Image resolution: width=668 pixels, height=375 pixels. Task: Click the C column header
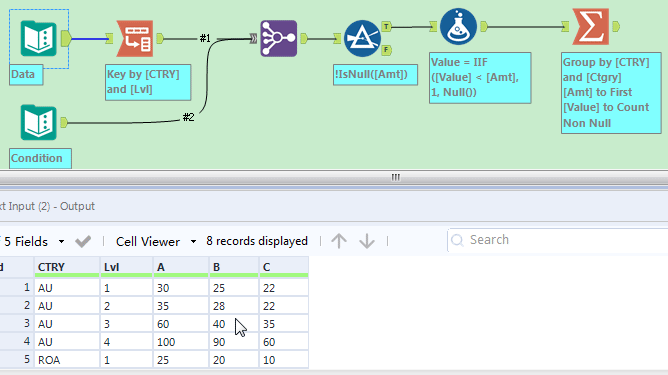pyautogui.click(x=283, y=267)
